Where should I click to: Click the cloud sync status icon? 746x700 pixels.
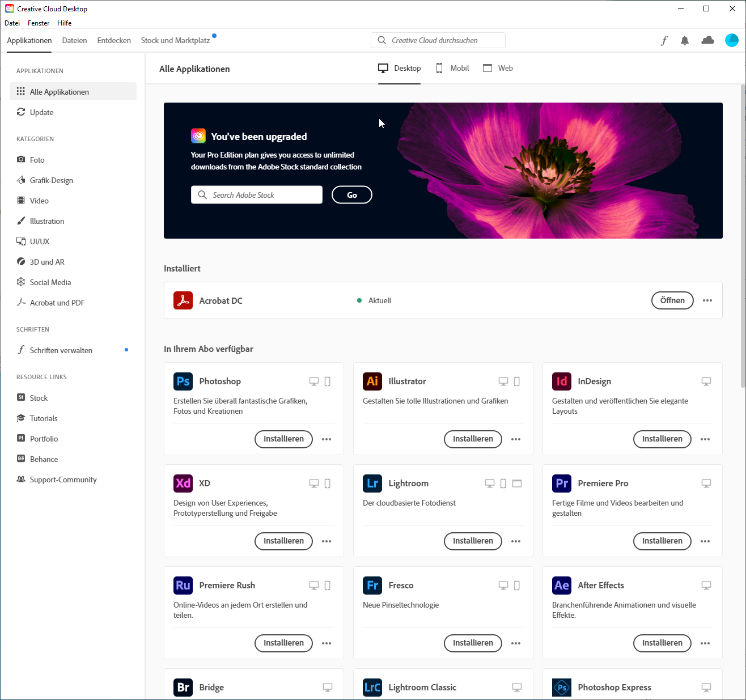[x=707, y=40]
